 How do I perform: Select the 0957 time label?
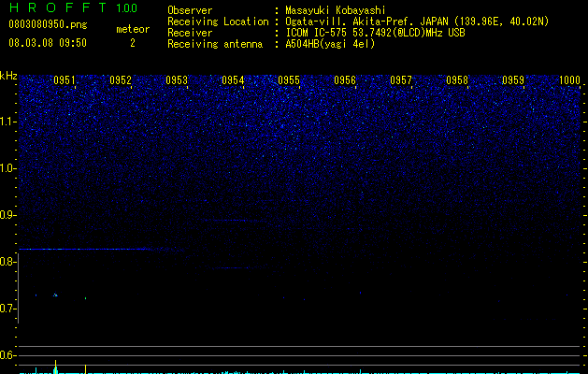(401, 80)
